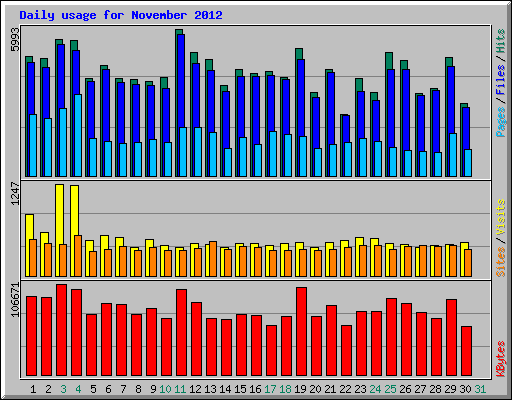The image size is (512, 400).
Task: Click the red KBytes bar for day 17
Action: [x=271, y=350]
